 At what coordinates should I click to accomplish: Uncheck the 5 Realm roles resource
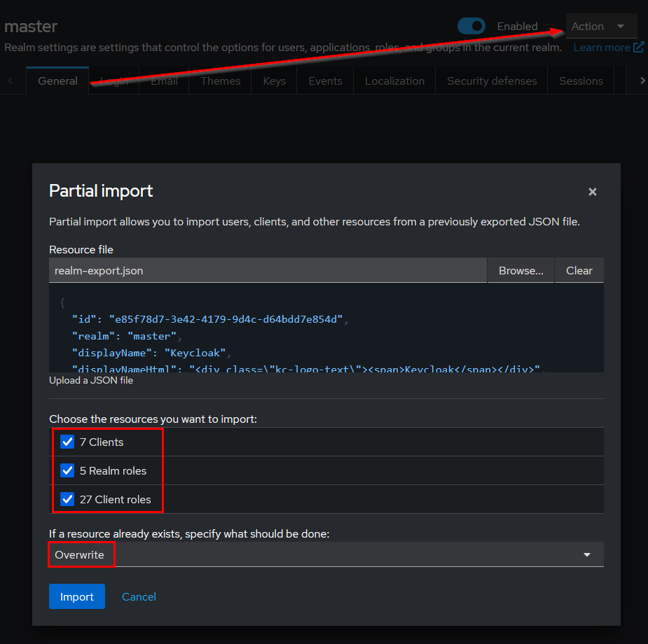[67, 470]
